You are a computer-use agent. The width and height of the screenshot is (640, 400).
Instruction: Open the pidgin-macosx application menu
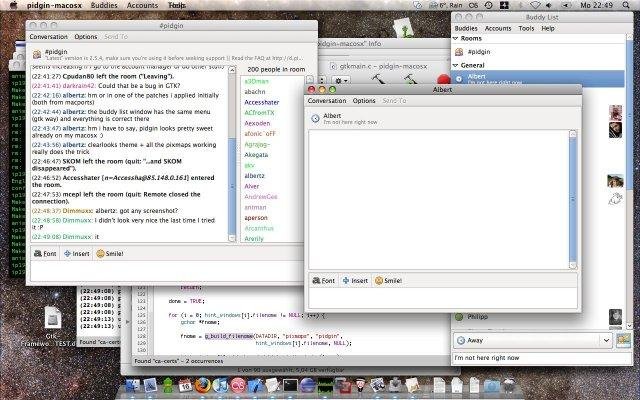tap(55, 5)
